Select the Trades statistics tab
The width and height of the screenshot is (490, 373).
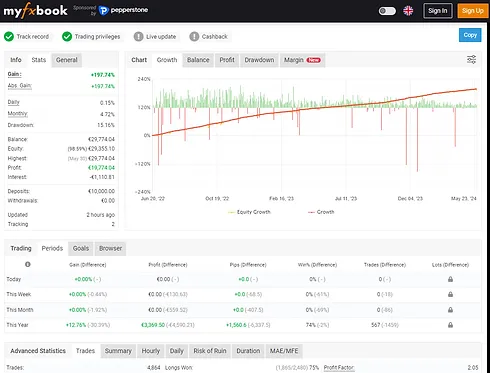click(x=85, y=351)
